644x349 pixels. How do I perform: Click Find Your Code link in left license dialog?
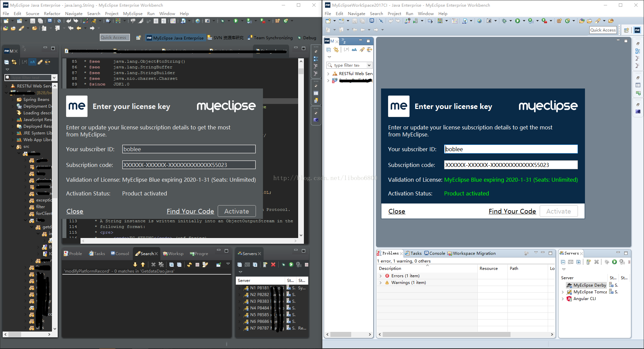point(190,211)
